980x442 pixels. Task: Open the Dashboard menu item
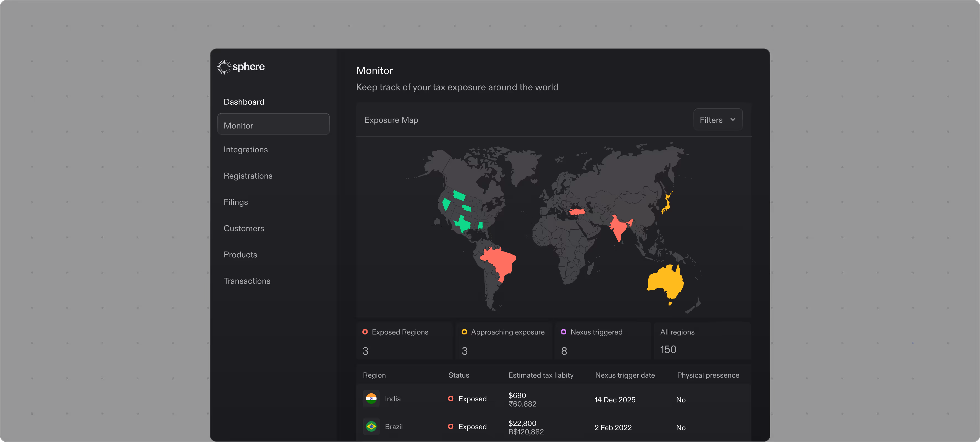(244, 102)
